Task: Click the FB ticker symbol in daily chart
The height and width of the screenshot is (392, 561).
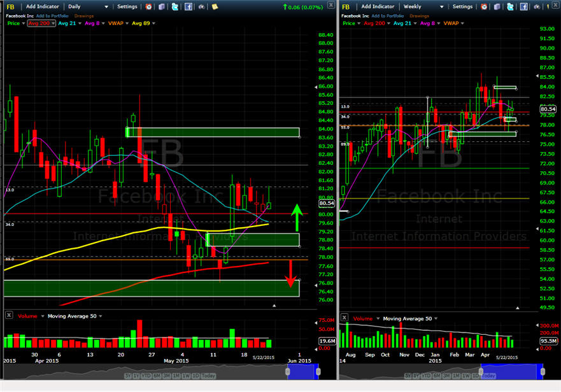Action: coord(11,6)
